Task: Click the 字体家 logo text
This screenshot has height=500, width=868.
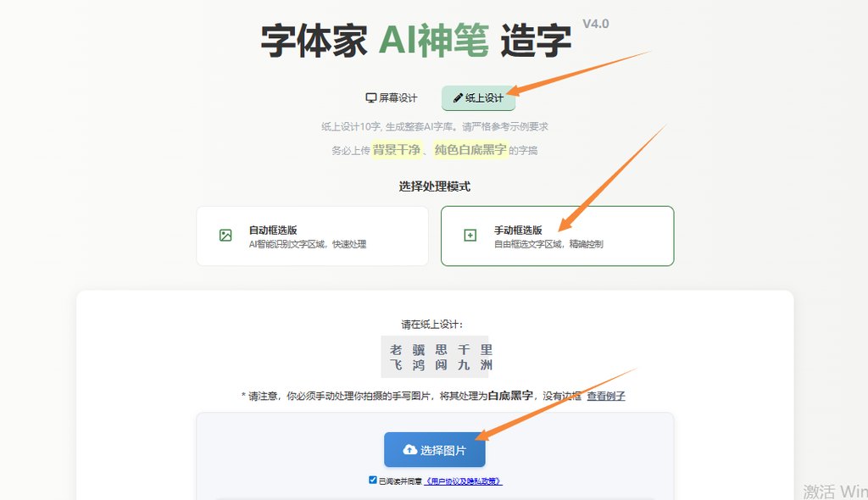Action: [314, 41]
